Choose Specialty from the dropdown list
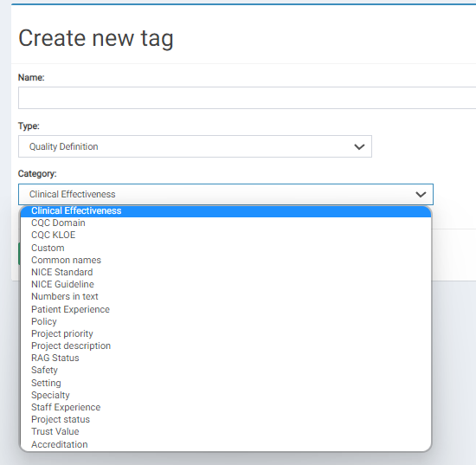This screenshot has width=476, height=465. (x=226, y=395)
